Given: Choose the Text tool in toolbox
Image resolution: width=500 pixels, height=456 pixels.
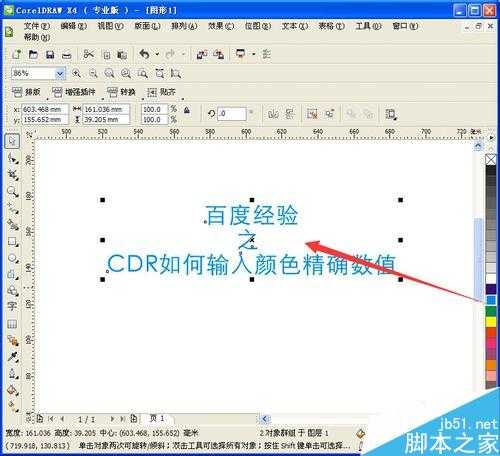Looking at the screenshot, I should pyautogui.click(x=12, y=306).
